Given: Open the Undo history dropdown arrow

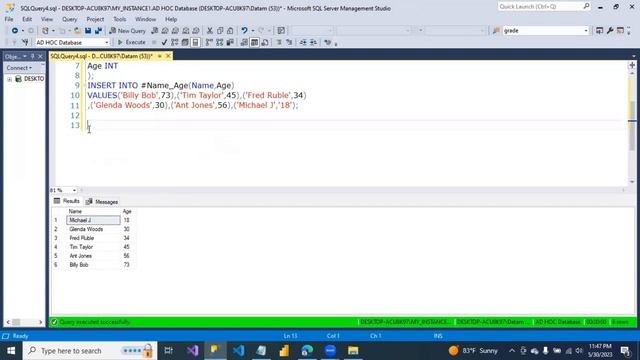Looking at the screenshot, I should click(x=253, y=31).
